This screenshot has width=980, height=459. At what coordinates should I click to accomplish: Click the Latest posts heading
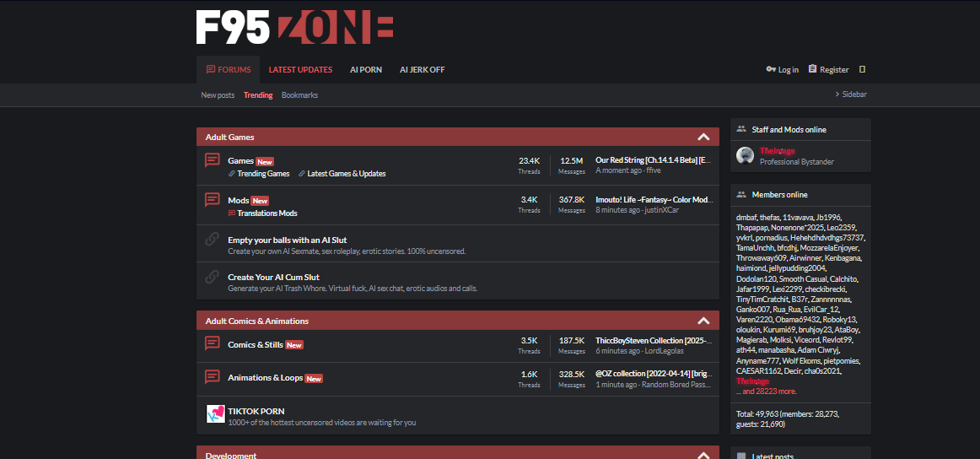(x=773, y=456)
